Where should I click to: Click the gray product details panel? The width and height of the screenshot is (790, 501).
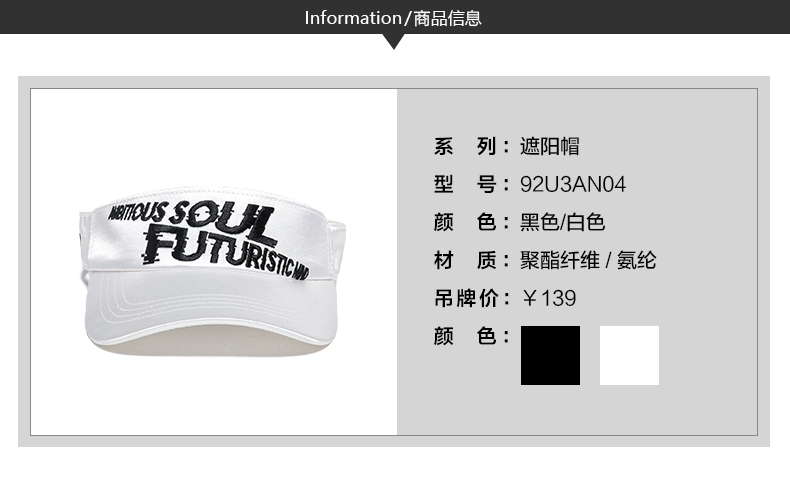click(577, 262)
